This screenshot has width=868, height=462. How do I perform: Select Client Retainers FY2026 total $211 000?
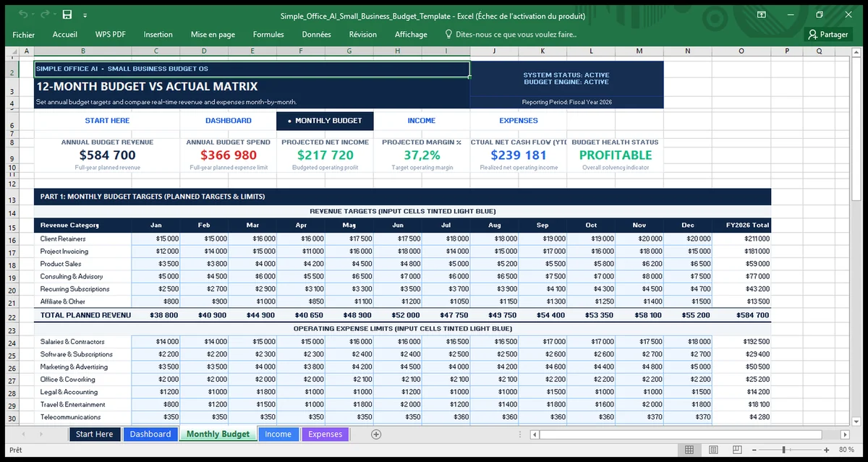(x=741, y=239)
